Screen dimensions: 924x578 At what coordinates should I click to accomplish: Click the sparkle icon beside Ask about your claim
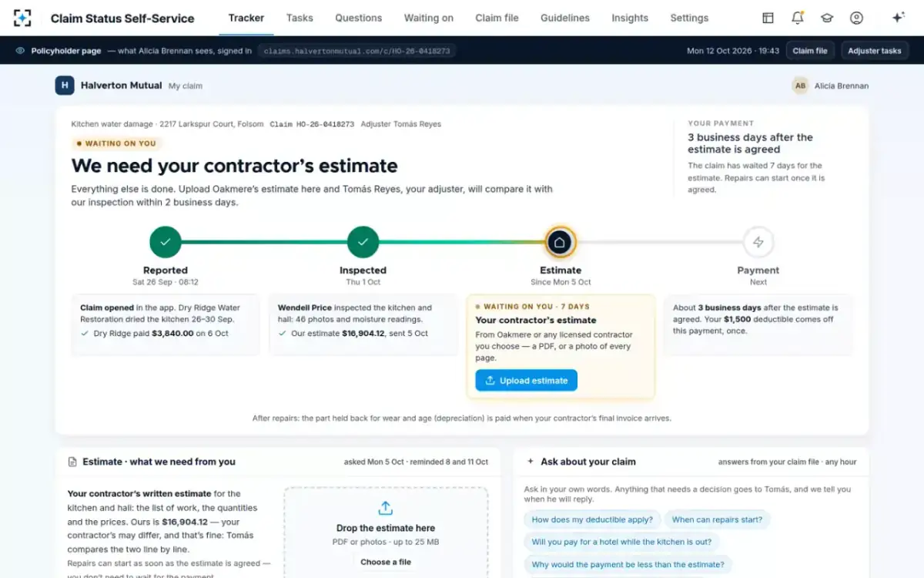(531, 462)
